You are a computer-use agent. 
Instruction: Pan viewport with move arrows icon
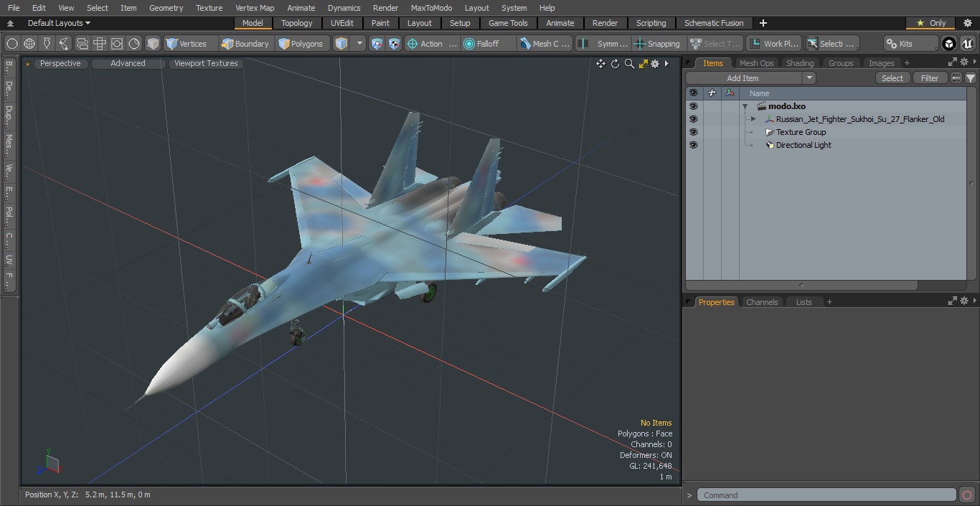[600, 64]
